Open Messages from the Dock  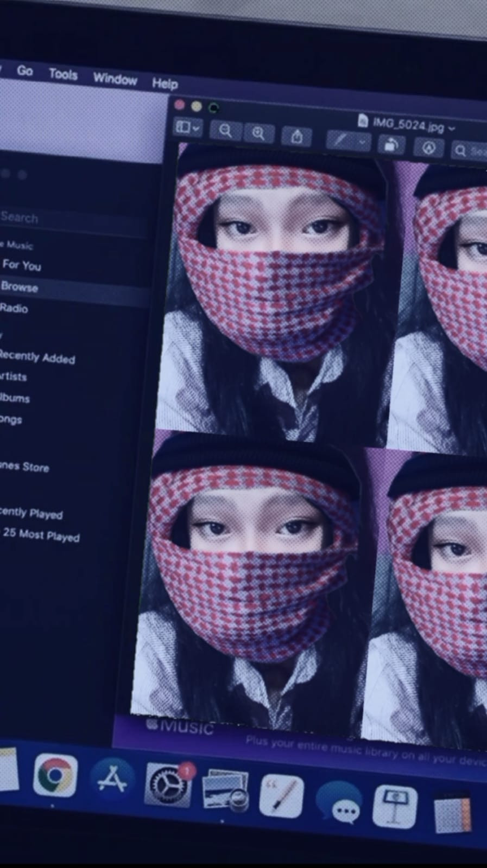(339, 801)
